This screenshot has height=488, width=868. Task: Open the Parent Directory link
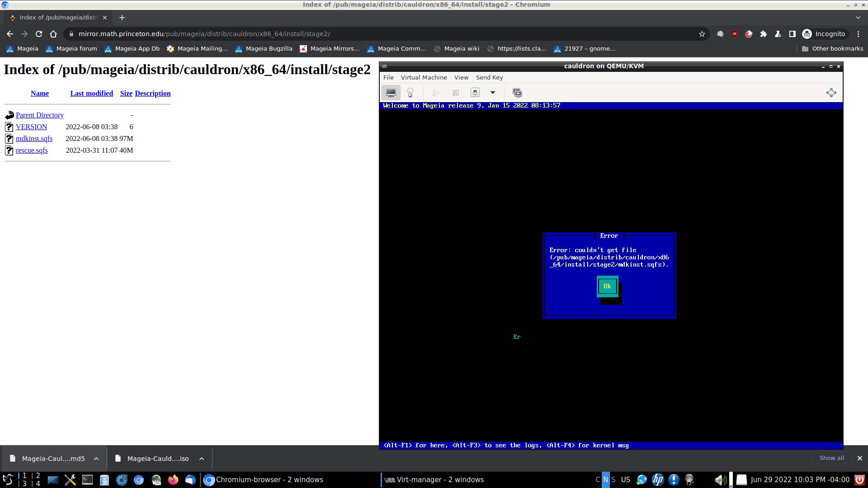[40, 115]
